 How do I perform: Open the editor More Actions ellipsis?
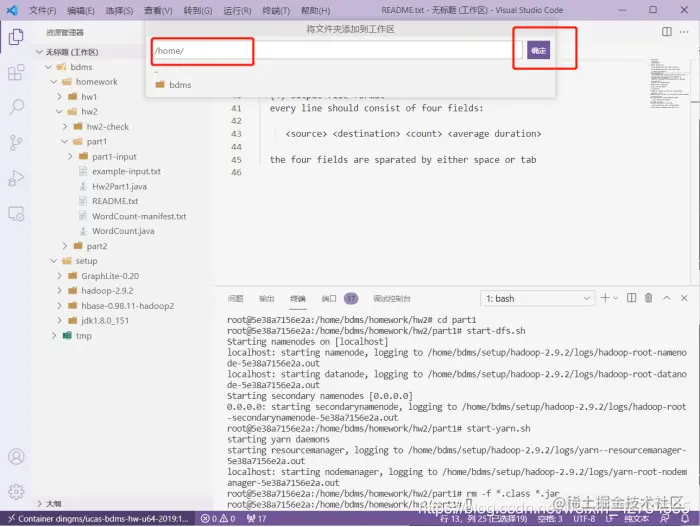pos(684,32)
